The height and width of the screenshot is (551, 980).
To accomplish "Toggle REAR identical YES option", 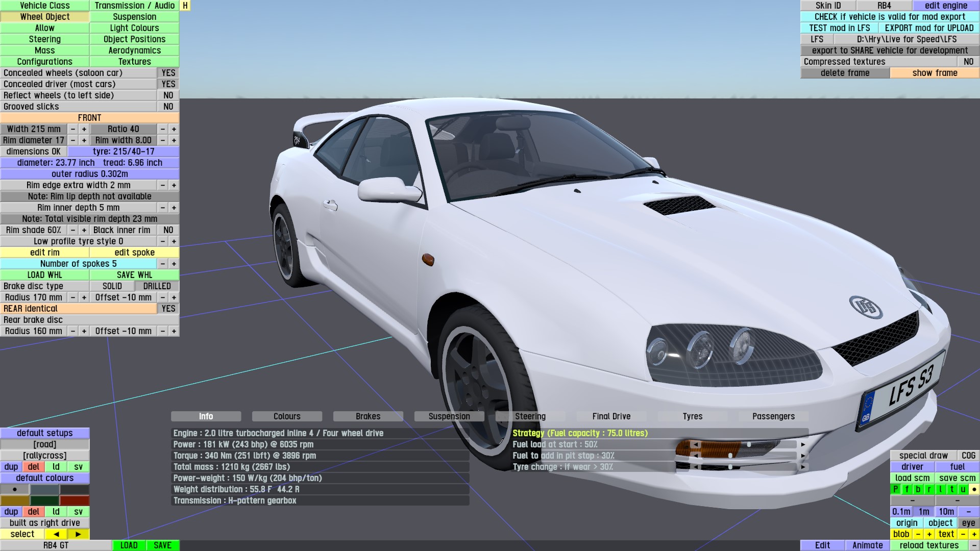I will coord(168,309).
